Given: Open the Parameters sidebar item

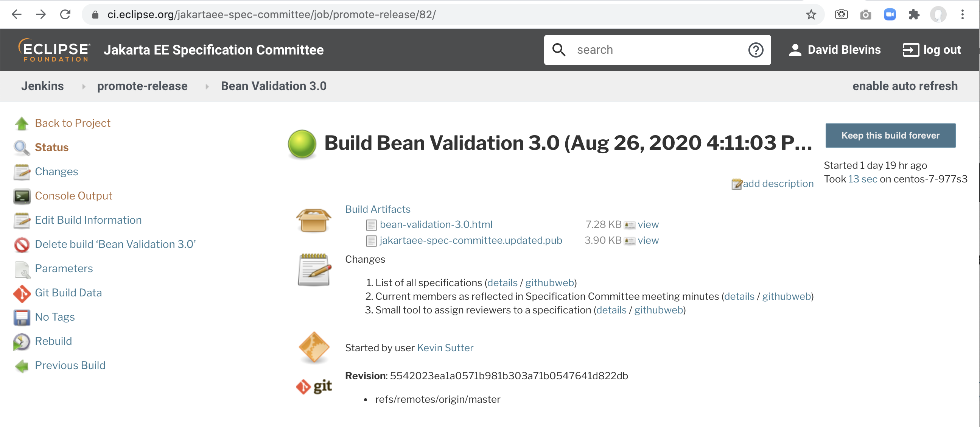Looking at the screenshot, I should click(64, 269).
